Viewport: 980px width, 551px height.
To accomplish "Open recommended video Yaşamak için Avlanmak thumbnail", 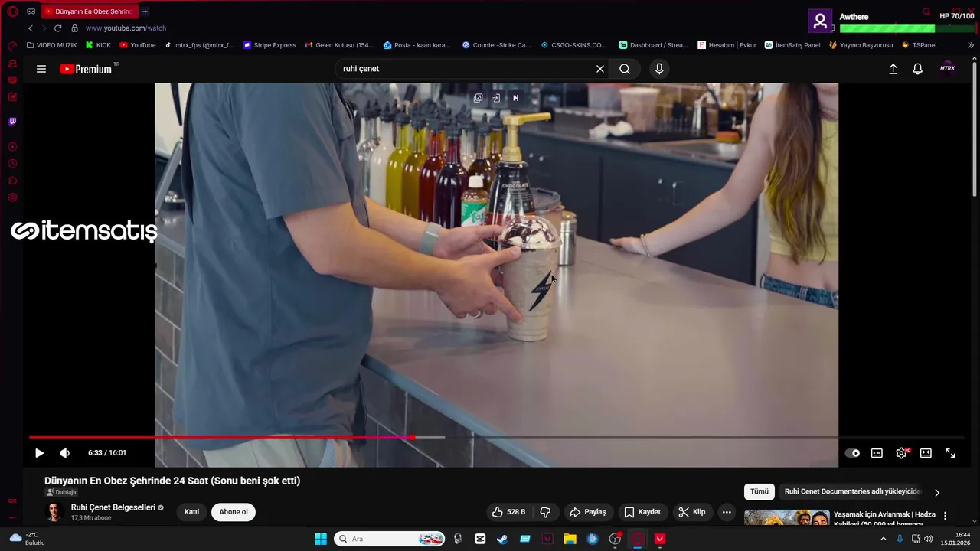I will tap(786, 518).
